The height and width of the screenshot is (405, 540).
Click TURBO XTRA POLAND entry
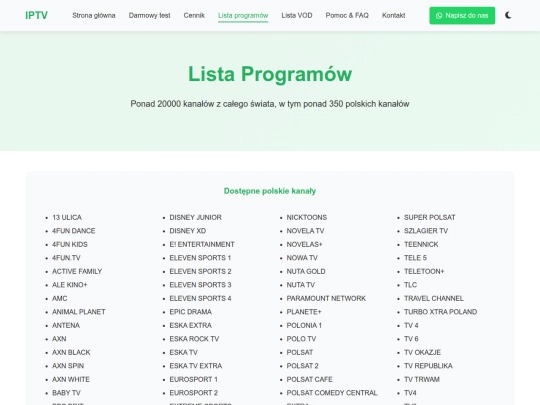point(440,312)
